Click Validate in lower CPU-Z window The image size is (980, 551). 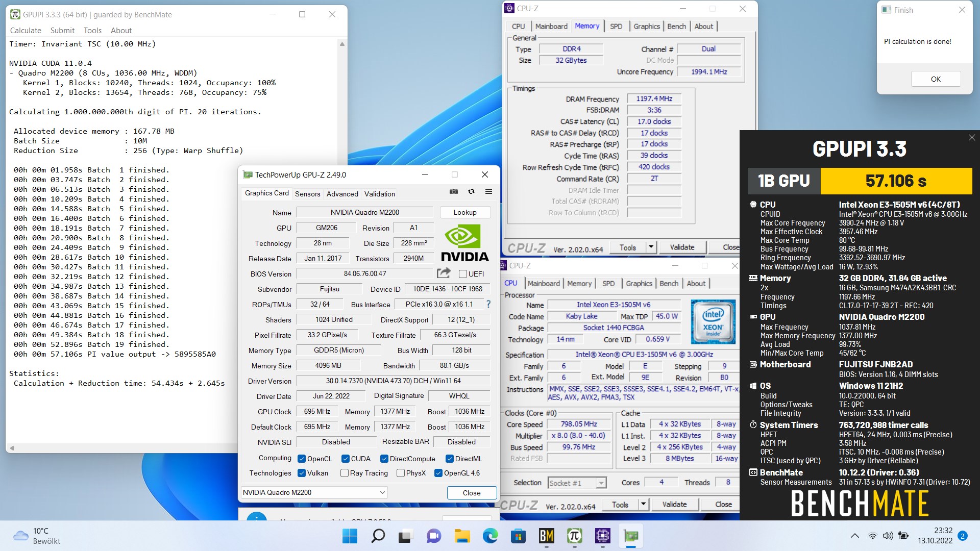pos(674,504)
